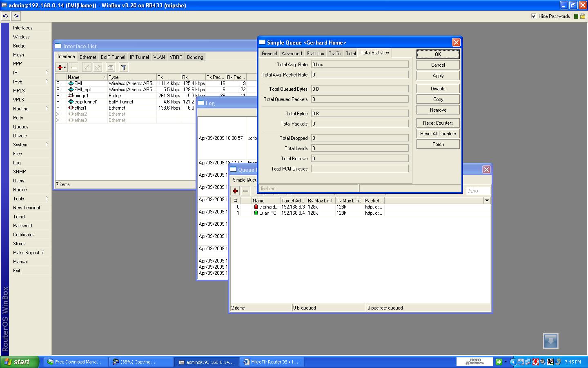
Task: Expand hidden system tray icons arrow
Action: point(513,362)
